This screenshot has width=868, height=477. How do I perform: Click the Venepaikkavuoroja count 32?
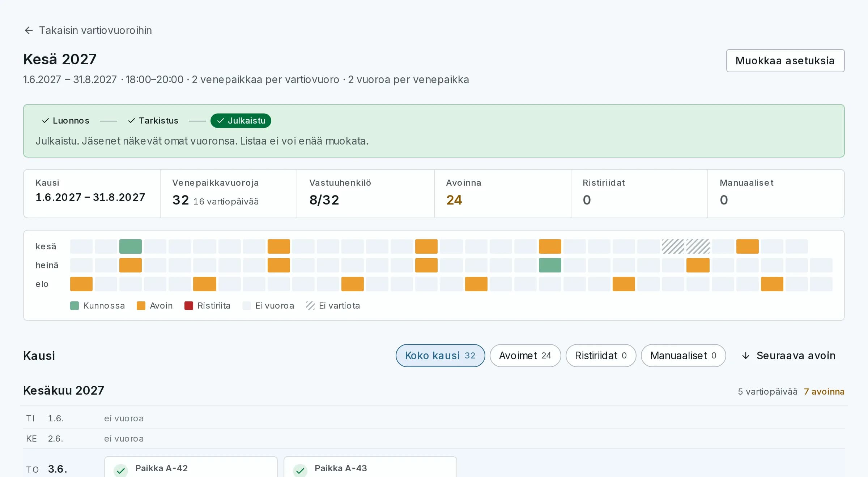pos(181,200)
